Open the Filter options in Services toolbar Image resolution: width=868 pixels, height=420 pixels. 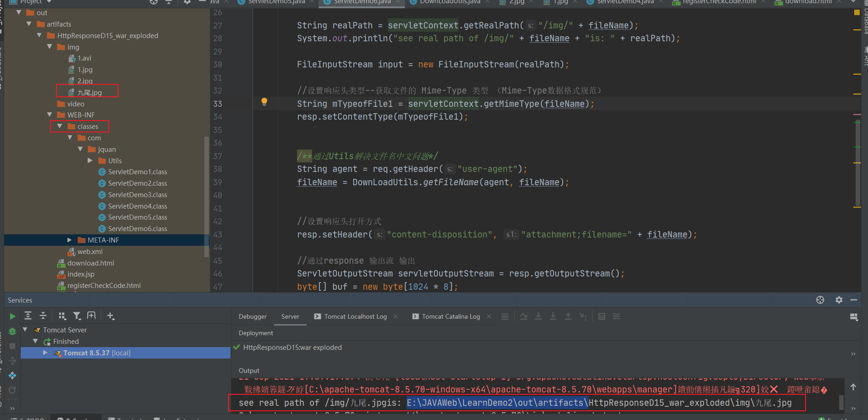coord(77,316)
